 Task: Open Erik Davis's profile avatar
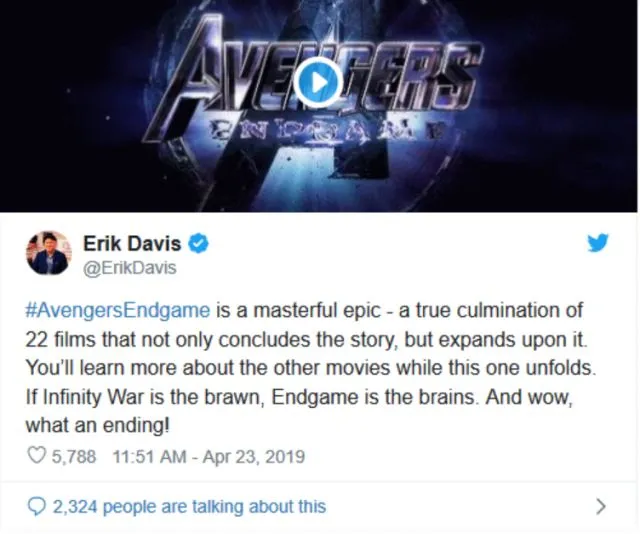click(49, 253)
